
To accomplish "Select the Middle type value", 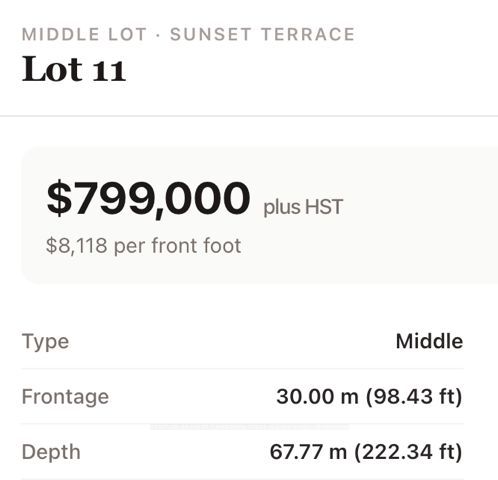I will tap(429, 341).
